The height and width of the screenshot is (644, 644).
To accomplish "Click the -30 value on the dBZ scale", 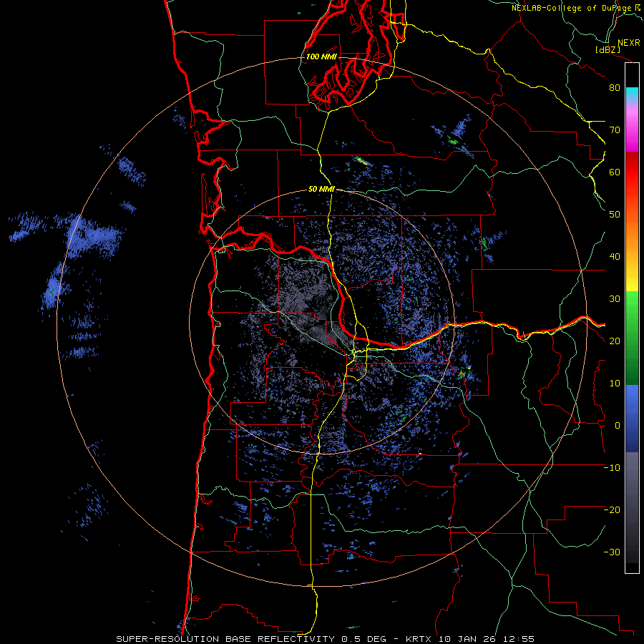I will pyautogui.click(x=612, y=552).
